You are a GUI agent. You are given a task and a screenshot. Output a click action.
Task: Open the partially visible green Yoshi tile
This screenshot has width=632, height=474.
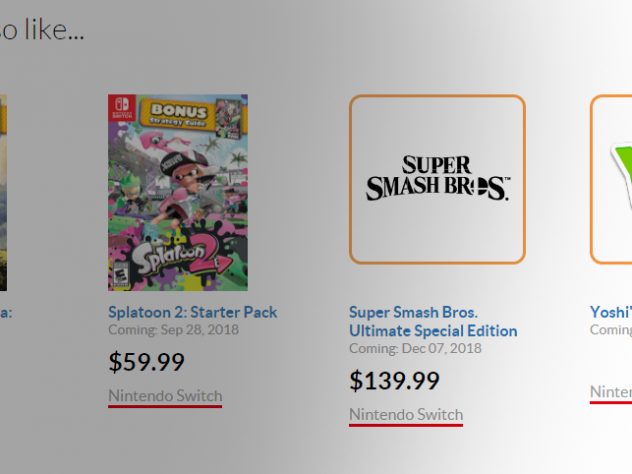[x=611, y=179]
